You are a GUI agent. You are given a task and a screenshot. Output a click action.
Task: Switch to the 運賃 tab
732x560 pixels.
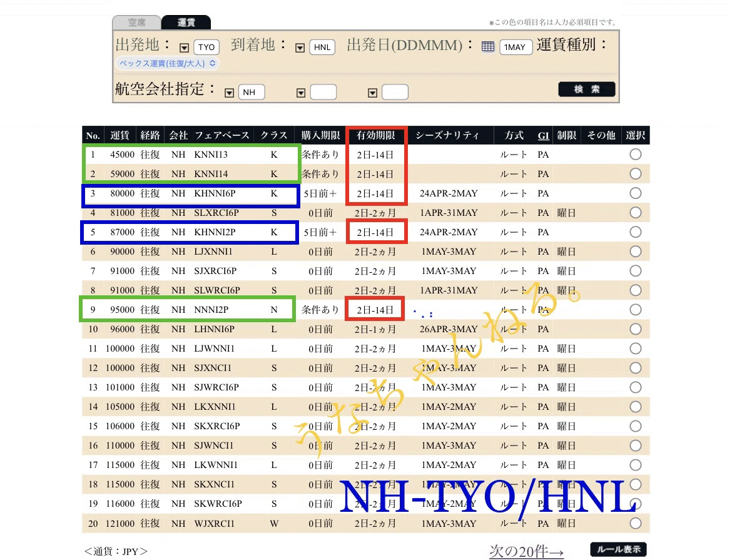tap(186, 23)
